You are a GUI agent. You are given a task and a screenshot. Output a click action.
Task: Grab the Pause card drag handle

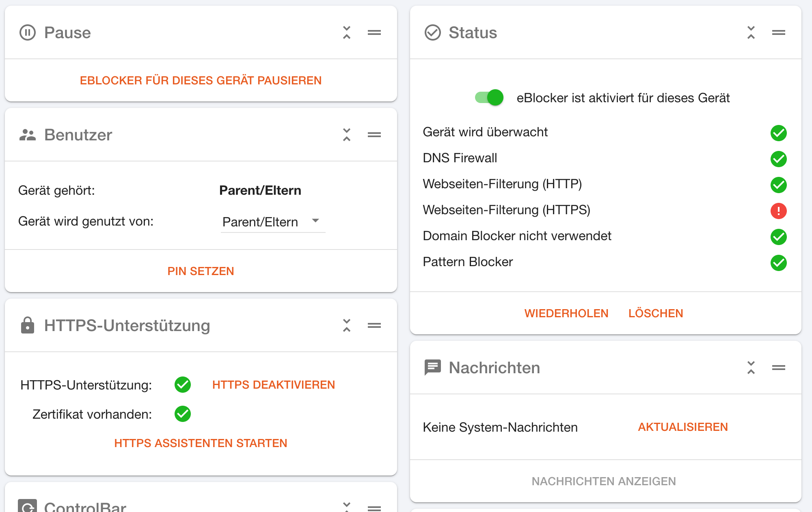pyautogui.click(x=374, y=32)
